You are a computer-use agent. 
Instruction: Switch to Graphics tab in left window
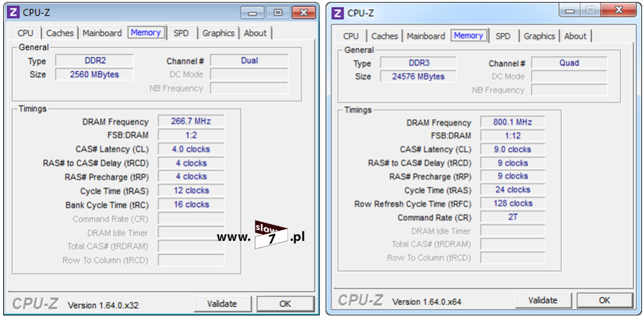pyautogui.click(x=218, y=33)
